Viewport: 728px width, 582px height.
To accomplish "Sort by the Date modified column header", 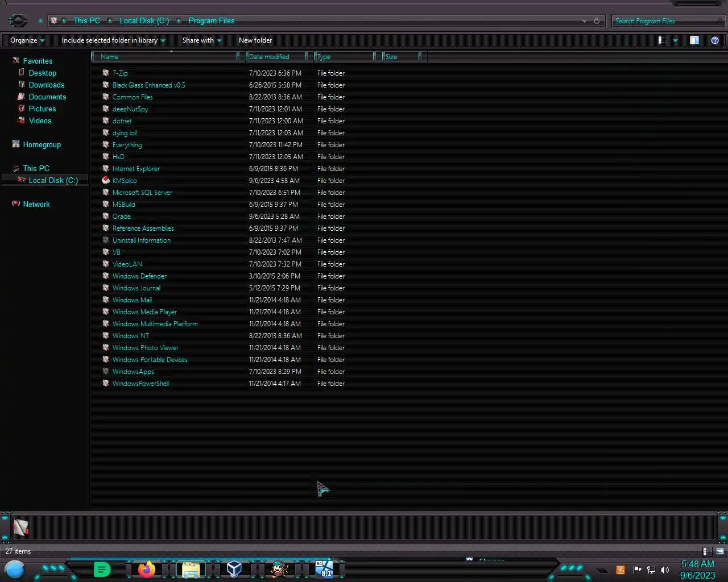I will point(276,57).
